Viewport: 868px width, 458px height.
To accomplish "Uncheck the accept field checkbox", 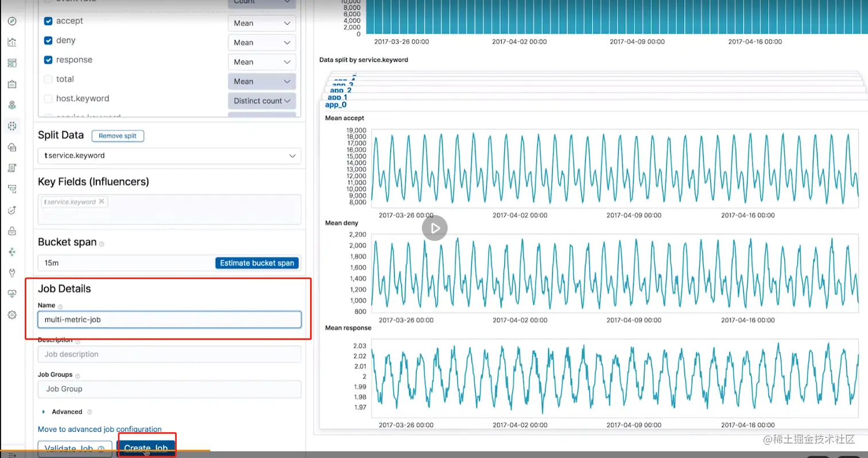I will click(48, 21).
